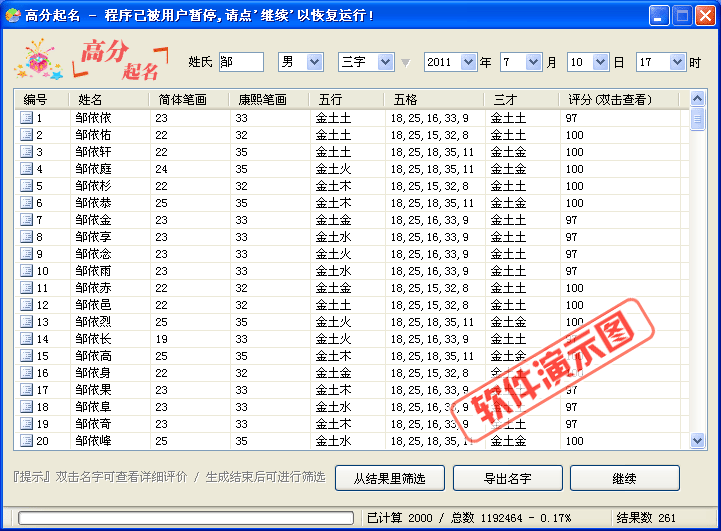Click the progress bar in the status bar
Screen dimensions: 721x531
click(x=186, y=518)
